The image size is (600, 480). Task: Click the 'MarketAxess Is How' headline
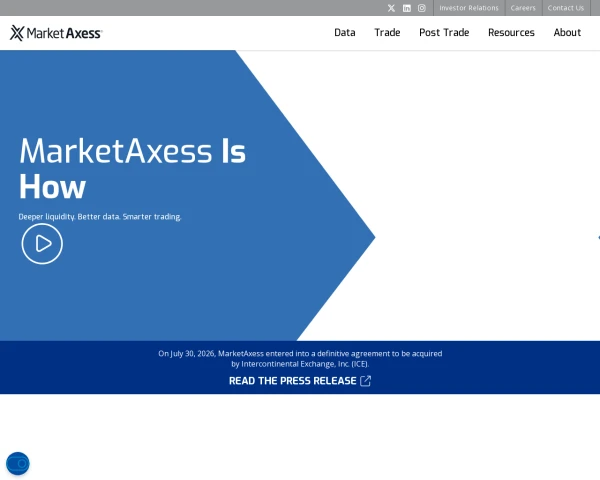click(x=132, y=169)
